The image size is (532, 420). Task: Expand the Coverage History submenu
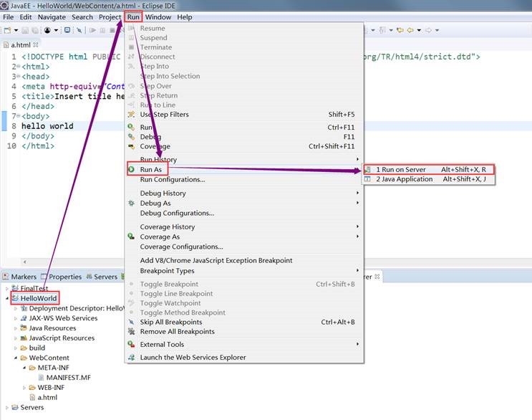click(244, 226)
